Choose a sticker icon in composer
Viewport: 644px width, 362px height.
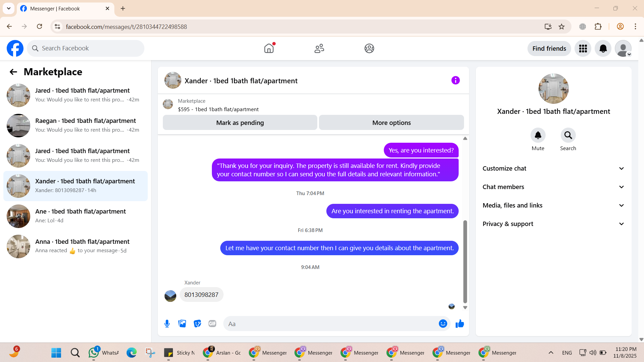pyautogui.click(x=197, y=324)
